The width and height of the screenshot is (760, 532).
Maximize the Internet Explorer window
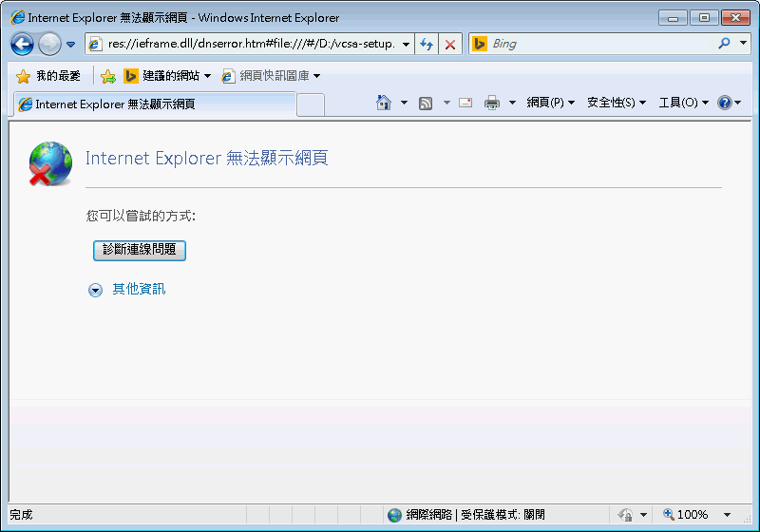coord(704,18)
